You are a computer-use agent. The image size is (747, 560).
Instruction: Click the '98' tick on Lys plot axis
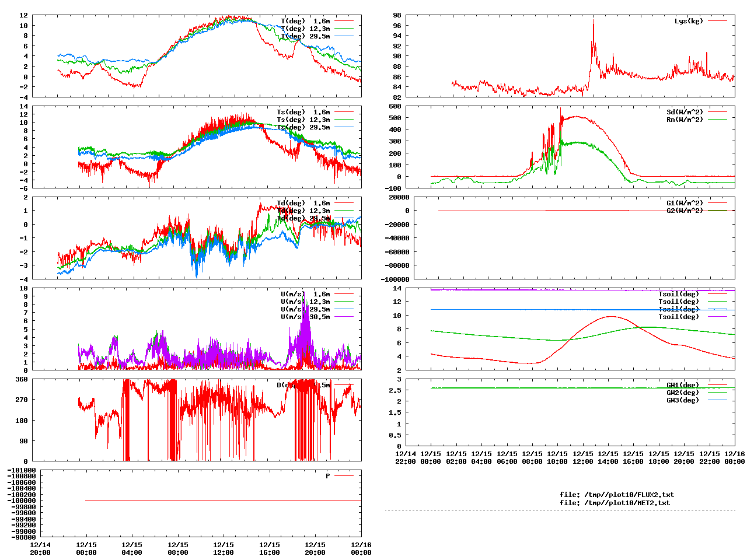[x=397, y=15]
